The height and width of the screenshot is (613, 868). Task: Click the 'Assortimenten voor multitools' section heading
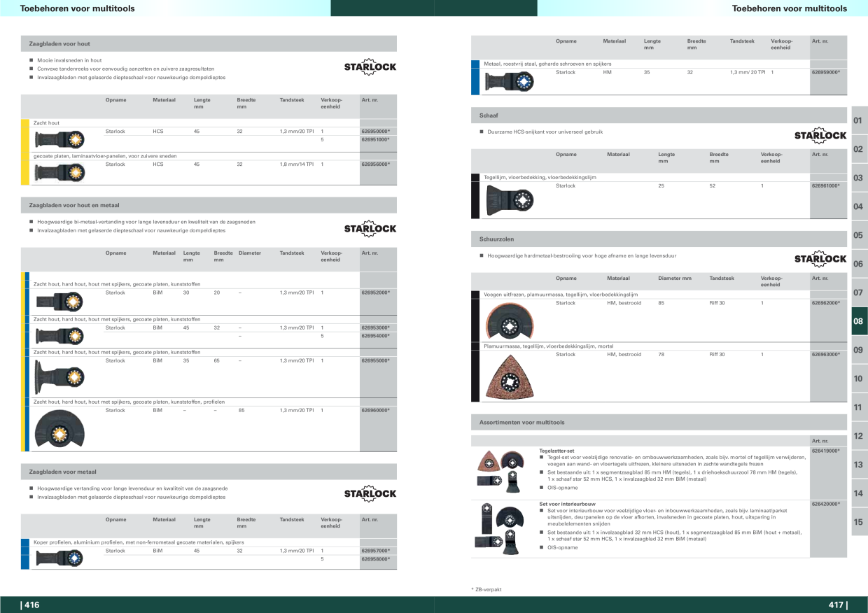click(521, 423)
